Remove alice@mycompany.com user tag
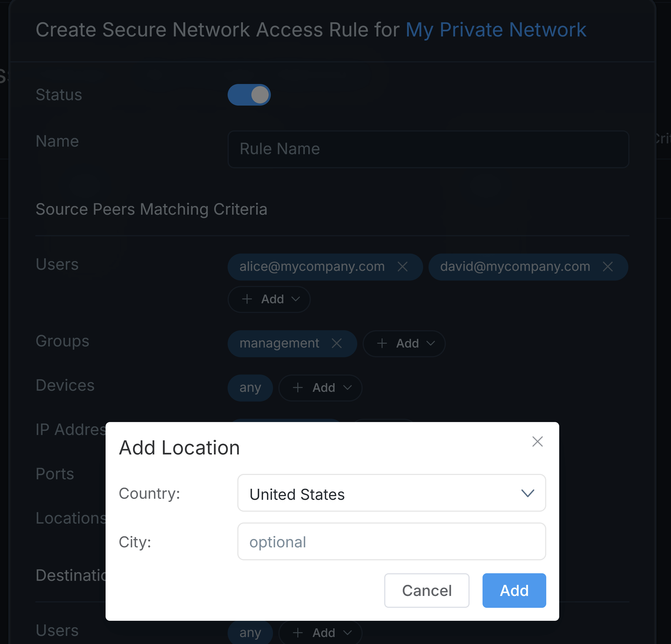671x644 pixels. 403,267
